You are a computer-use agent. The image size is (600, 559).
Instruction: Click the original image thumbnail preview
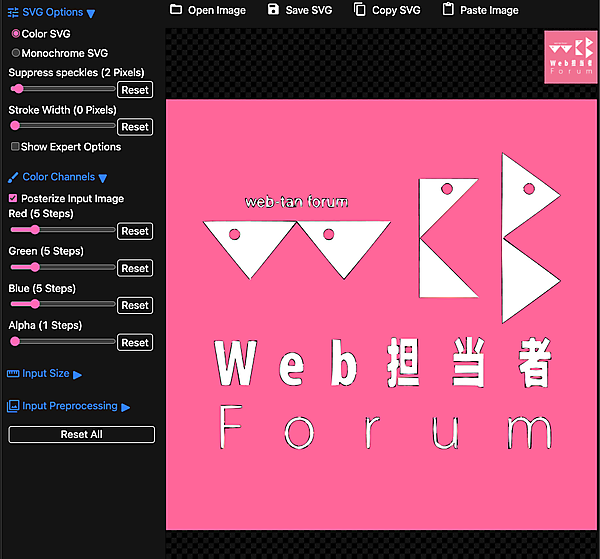[569, 56]
